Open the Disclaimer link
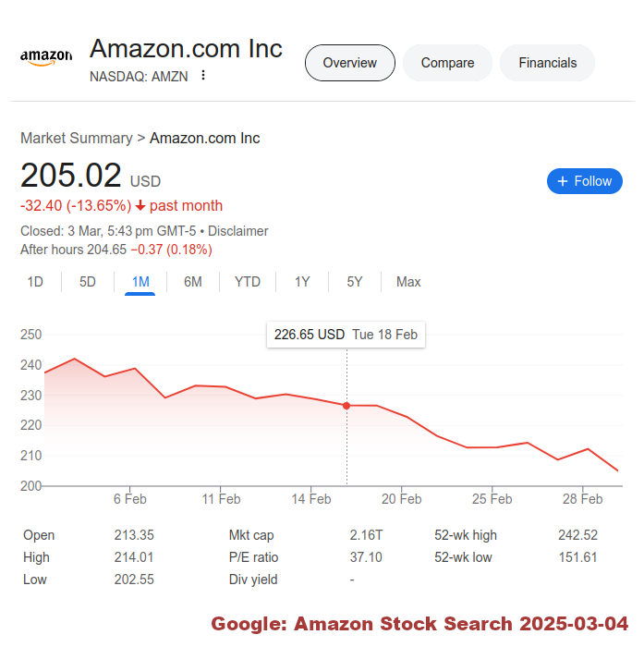 (x=238, y=231)
